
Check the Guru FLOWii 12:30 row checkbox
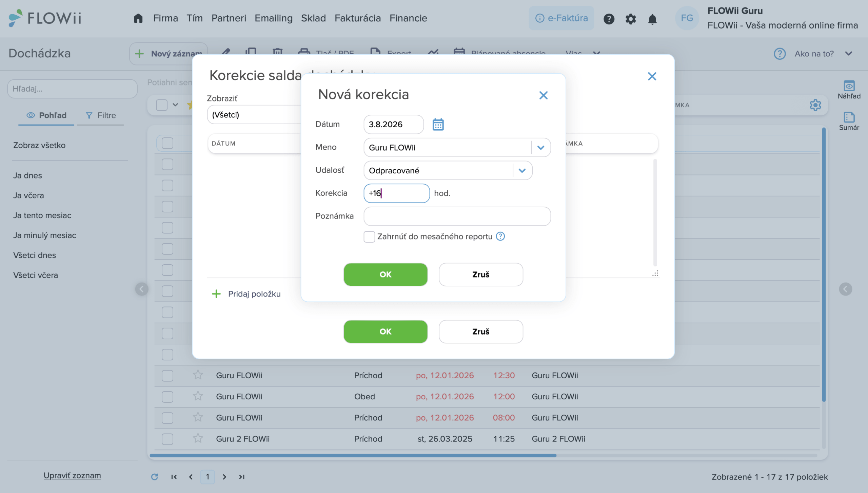point(167,376)
